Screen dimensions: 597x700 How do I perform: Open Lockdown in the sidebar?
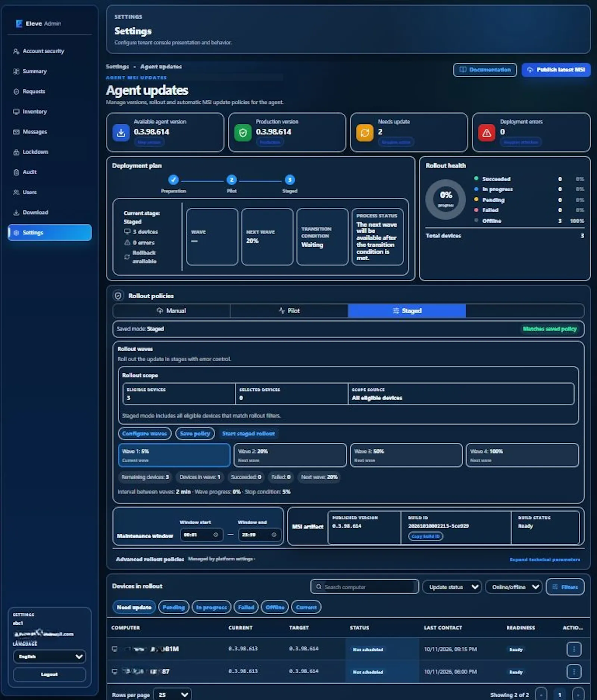[x=50, y=152]
